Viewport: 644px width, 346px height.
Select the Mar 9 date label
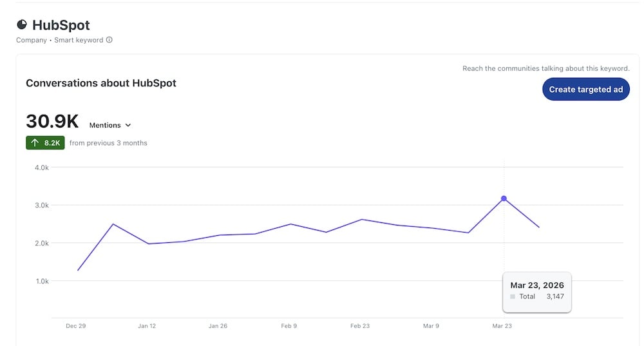[431, 326]
